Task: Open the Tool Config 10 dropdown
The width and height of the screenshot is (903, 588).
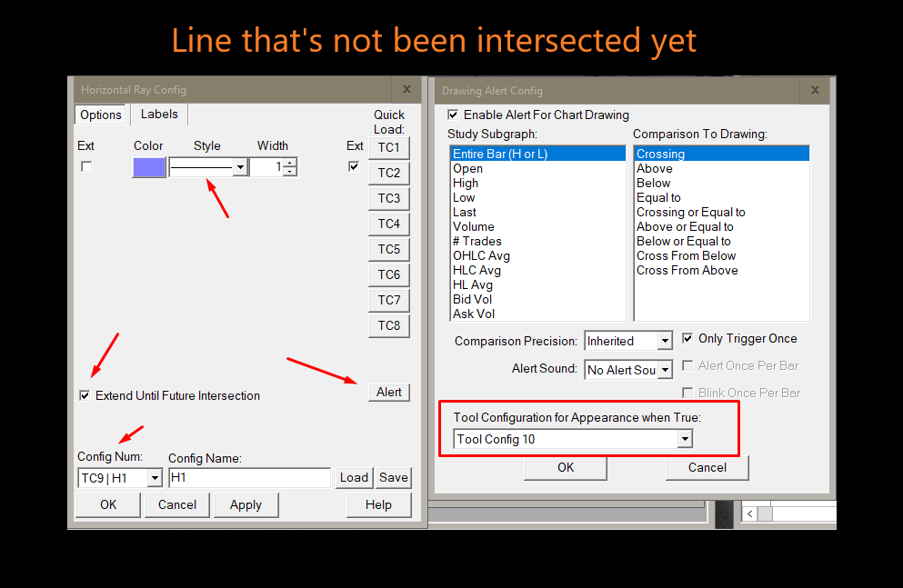Action: (573, 439)
